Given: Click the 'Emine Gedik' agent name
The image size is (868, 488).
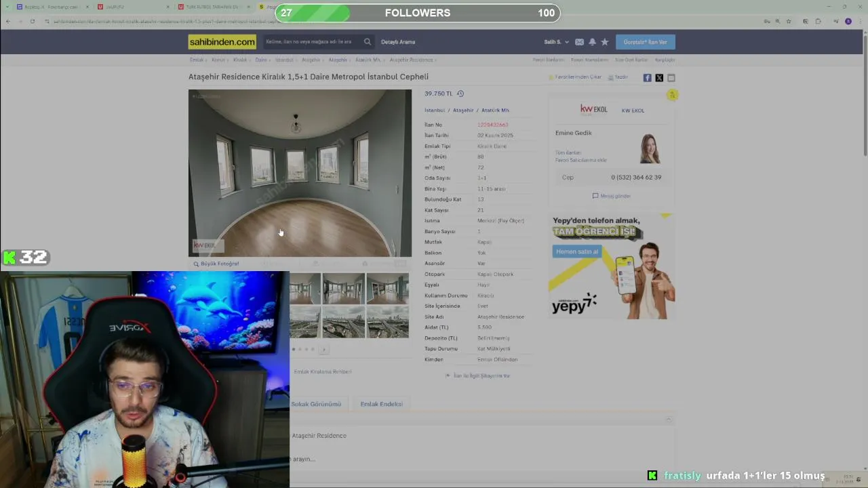Looking at the screenshot, I should [x=574, y=133].
